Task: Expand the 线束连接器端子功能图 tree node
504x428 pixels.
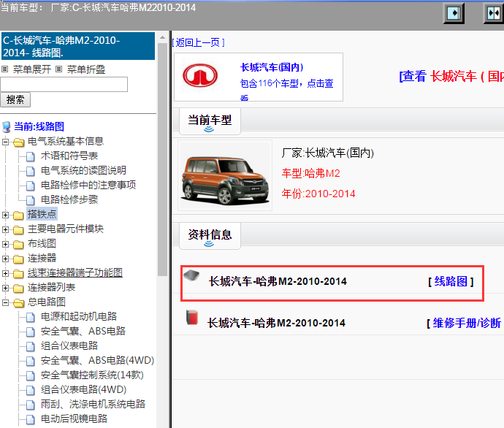Action: click(x=5, y=273)
